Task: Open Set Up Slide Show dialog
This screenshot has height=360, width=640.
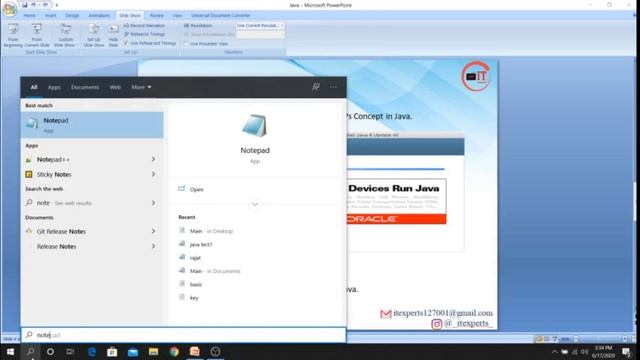Action: [x=93, y=35]
